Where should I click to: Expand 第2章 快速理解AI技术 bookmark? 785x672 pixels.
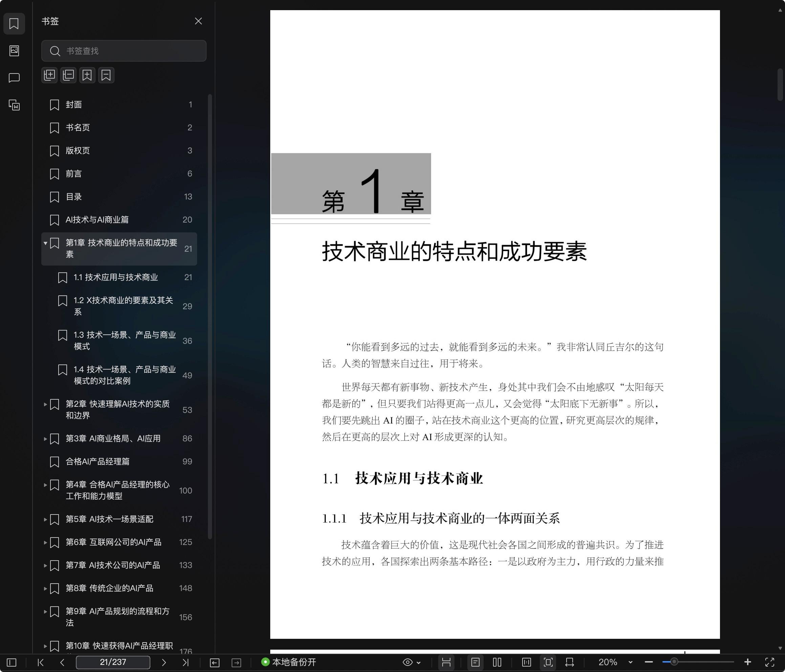coord(45,404)
